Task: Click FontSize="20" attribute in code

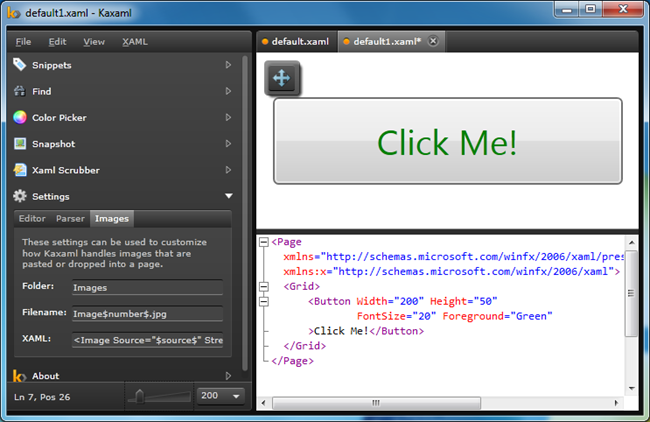Action: tap(396, 316)
